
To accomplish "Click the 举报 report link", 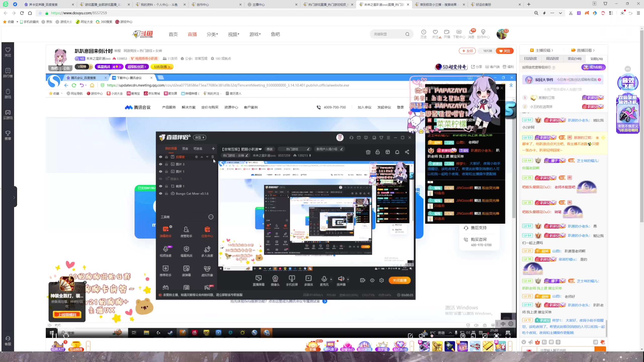I will click(117, 51).
